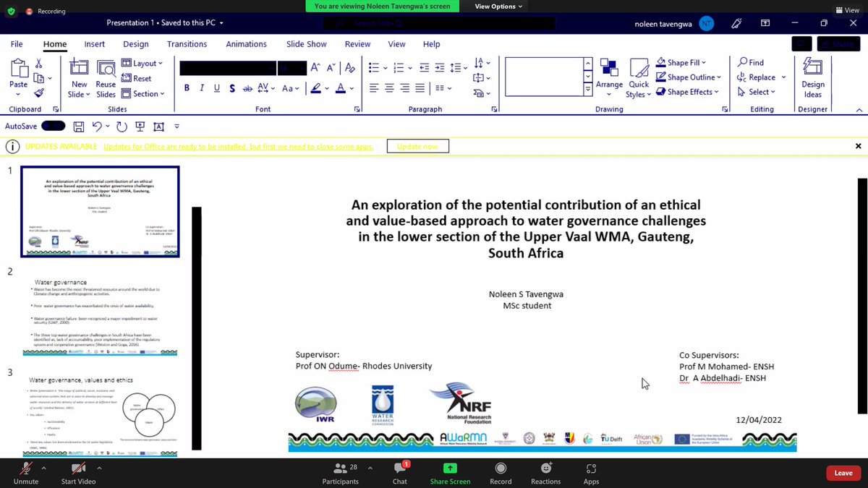Click the Clear All Formatting icon
The width and height of the screenshot is (868, 488).
point(351,67)
